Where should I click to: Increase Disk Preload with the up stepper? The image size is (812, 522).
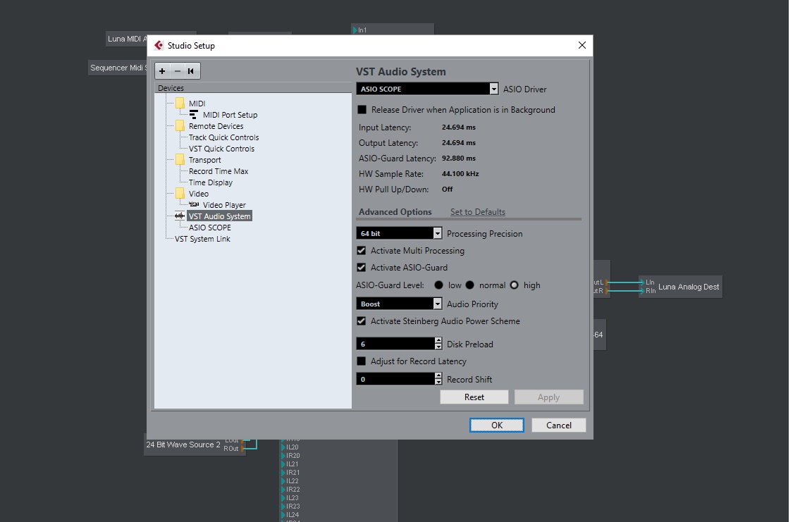[x=438, y=340]
